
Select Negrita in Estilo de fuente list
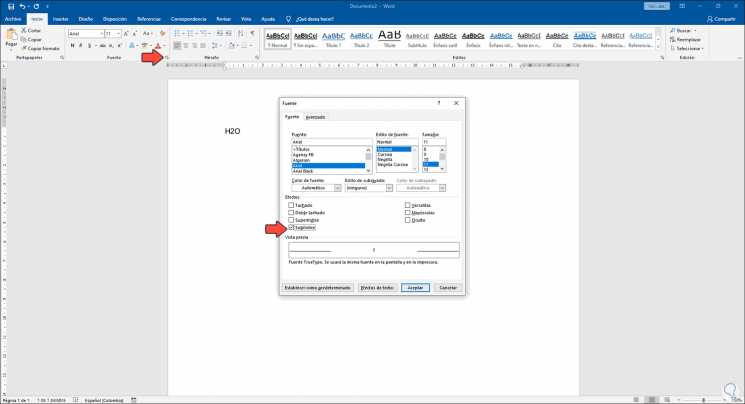(x=387, y=160)
